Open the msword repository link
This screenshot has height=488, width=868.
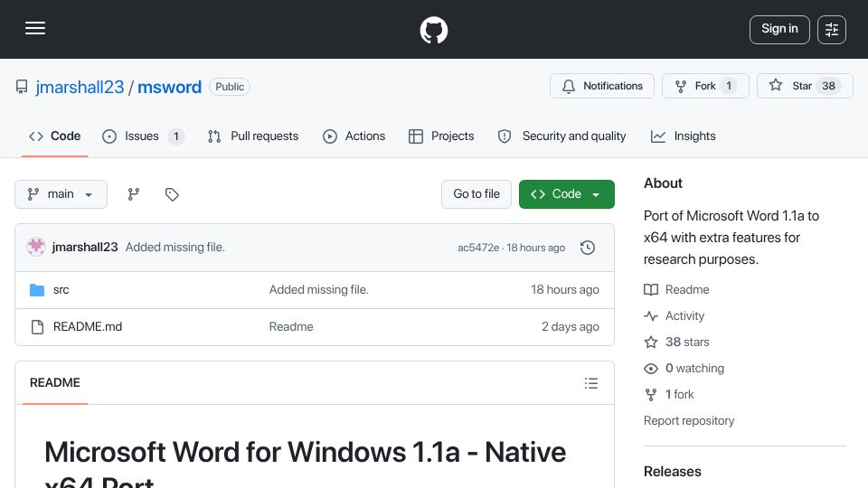point(169,87)
